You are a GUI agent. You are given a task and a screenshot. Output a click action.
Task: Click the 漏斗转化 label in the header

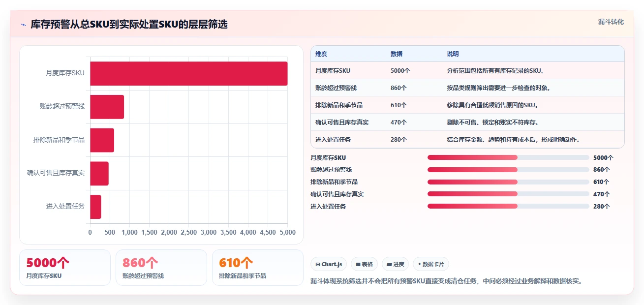click(x=611, y=22)
